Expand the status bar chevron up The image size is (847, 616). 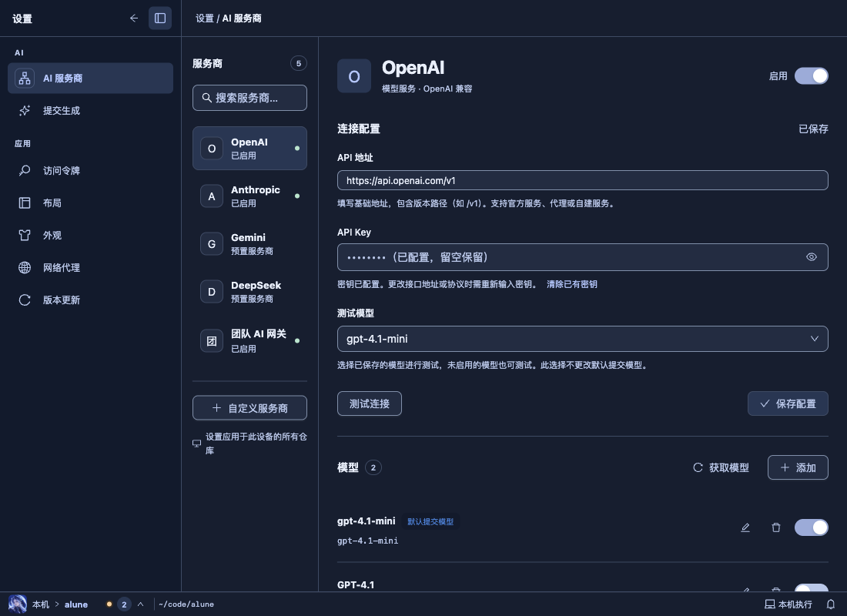pos(140,604)
